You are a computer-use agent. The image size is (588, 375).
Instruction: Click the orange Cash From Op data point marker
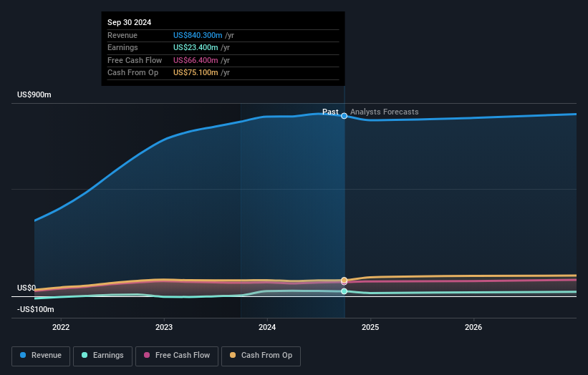[344, 280]
